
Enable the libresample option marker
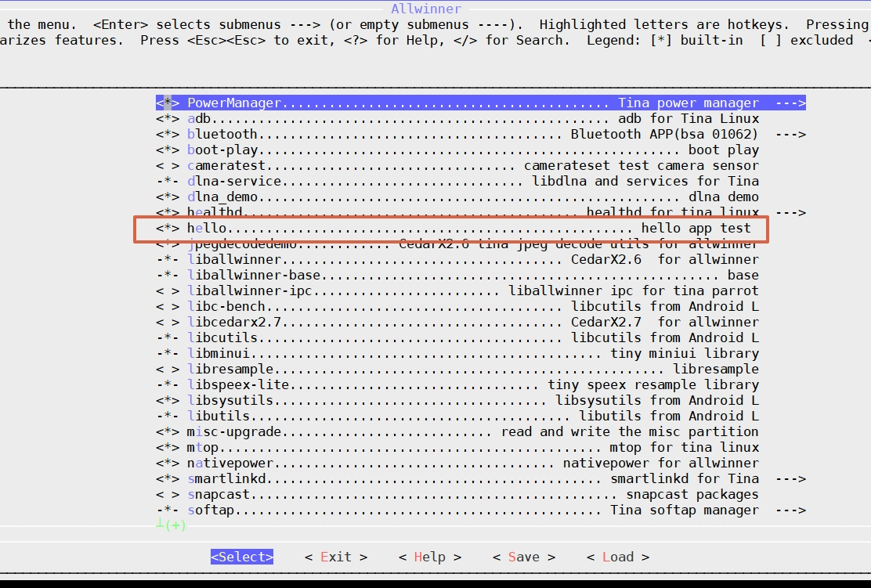point(167,370)
